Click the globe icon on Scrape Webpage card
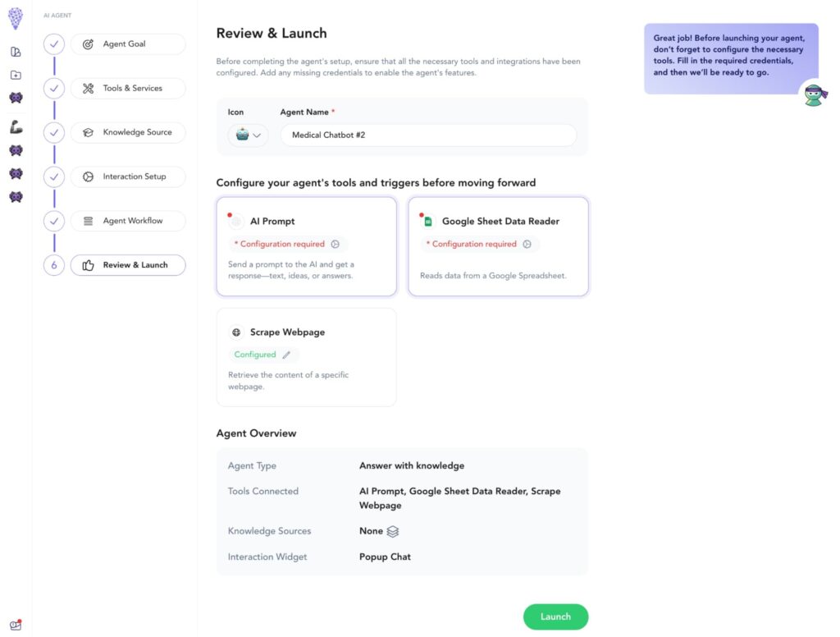This screenshot has width=840, height=637. point(235,332)
